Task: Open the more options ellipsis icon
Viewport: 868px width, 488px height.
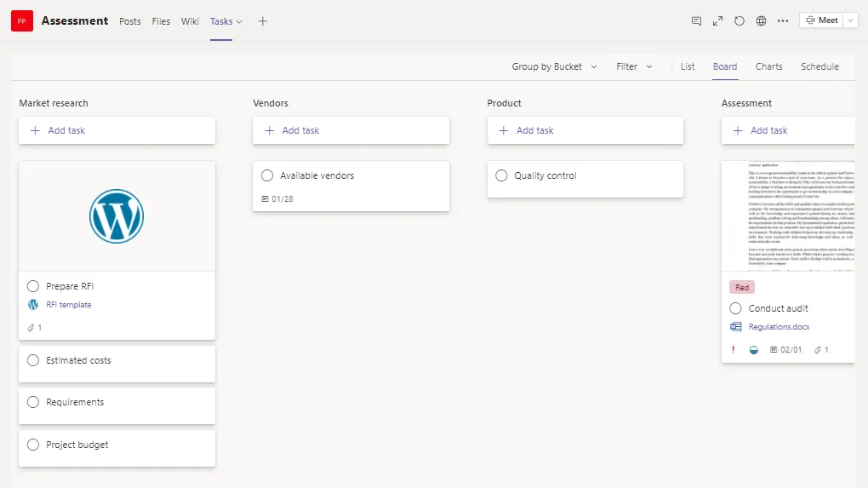Action: (x=782, y=21)
